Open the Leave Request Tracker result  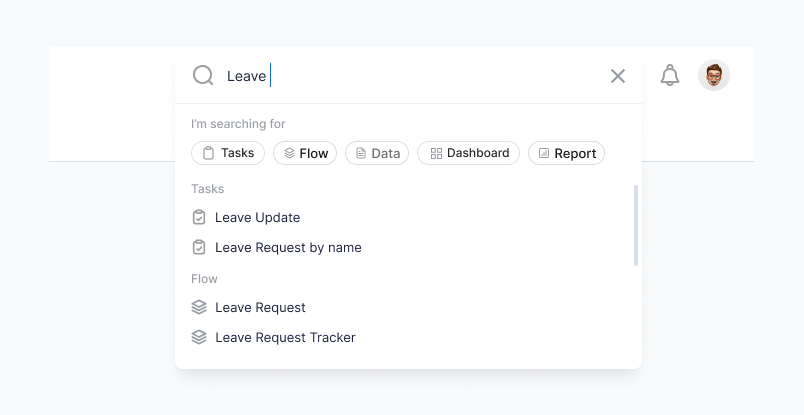click(285, 337)
